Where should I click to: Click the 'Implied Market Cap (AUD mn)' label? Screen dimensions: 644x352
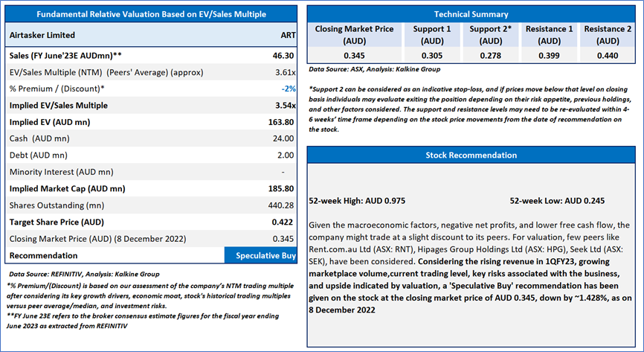point(68,189)
